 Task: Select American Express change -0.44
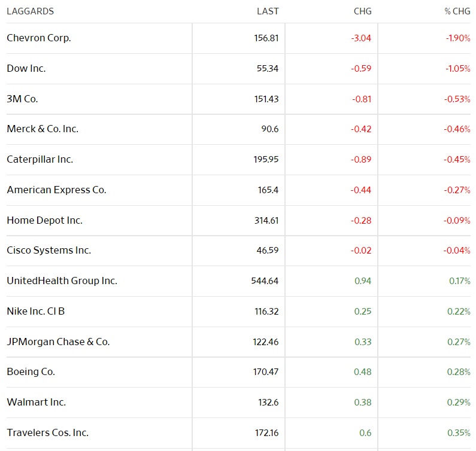[x=361, y=190]
